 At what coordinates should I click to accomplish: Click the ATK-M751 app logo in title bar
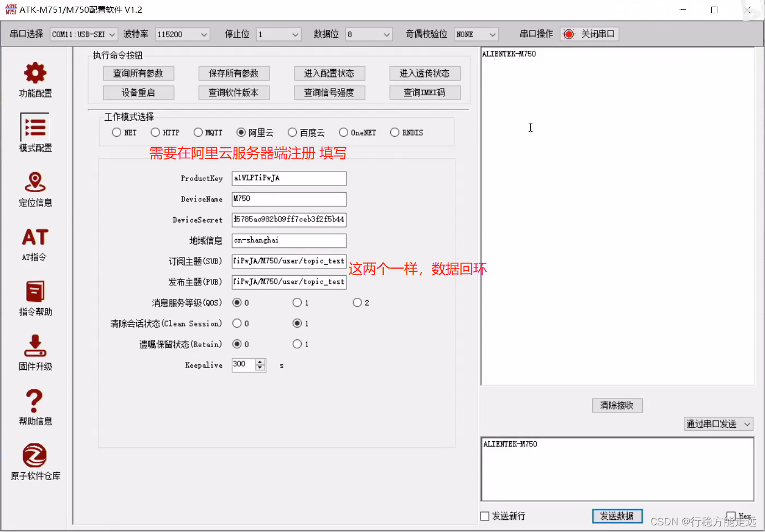click(x=11, y=9)
